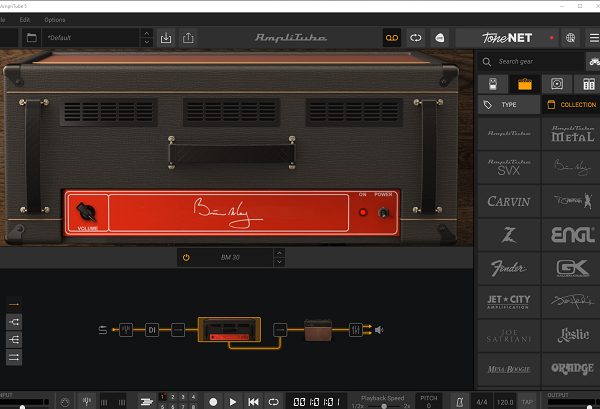Click the amp VOLUME knob
Viewport: 600px width, 409px height.
pos(86,212)
